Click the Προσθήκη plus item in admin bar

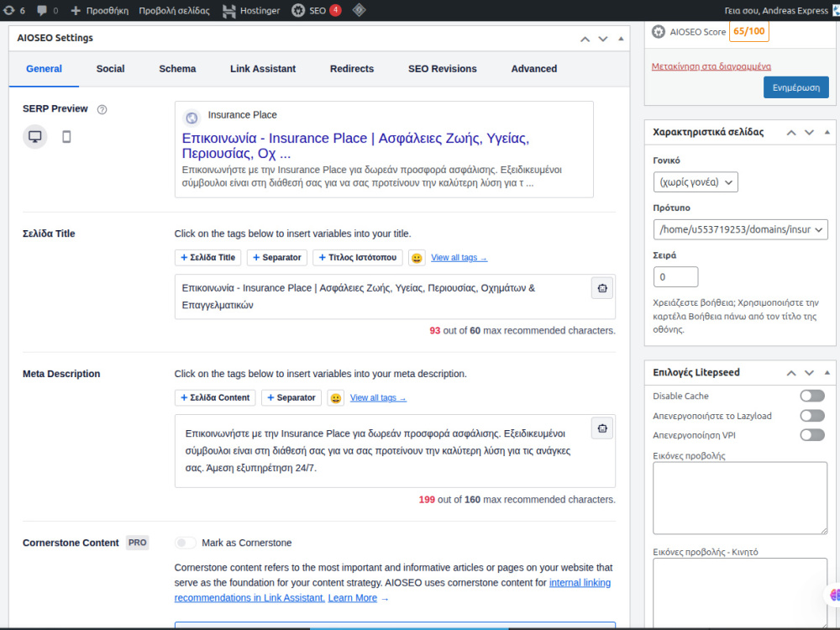click(100, 10)
